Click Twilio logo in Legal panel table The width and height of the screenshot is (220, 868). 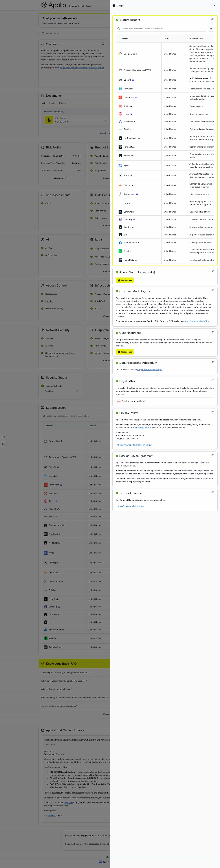120,114
